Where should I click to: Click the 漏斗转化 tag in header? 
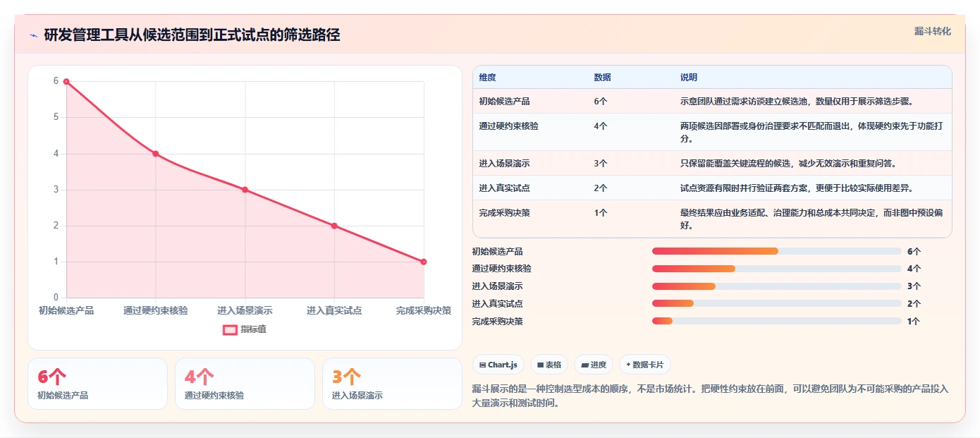click(x=932, y=32)
